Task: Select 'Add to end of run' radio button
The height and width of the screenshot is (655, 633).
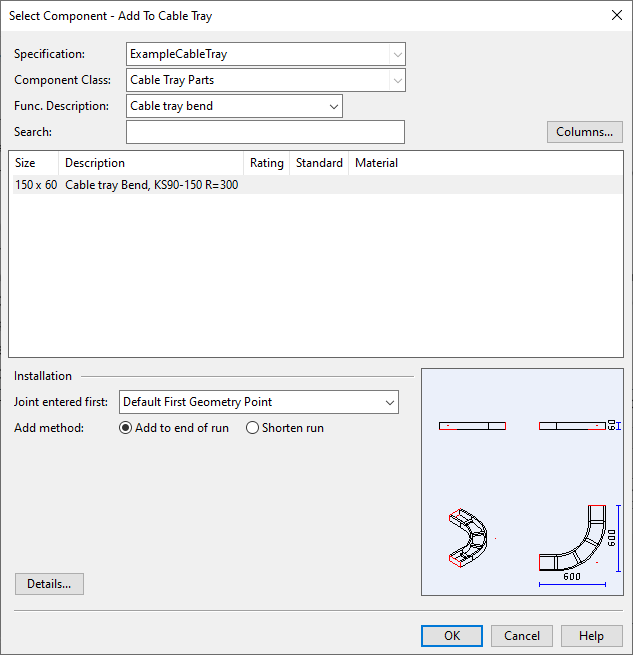Action: (x=126, y=428)
